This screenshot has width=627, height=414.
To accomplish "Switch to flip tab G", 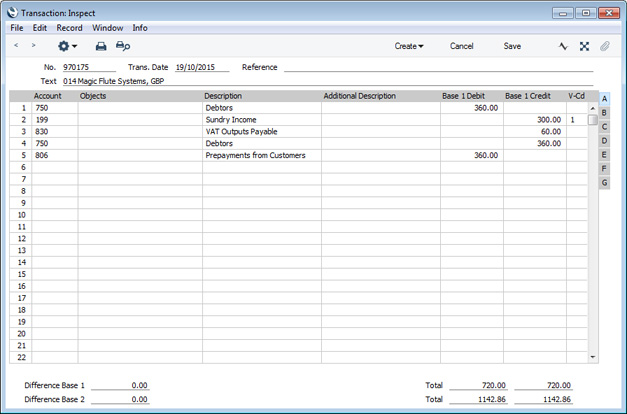I will point(604,183).
